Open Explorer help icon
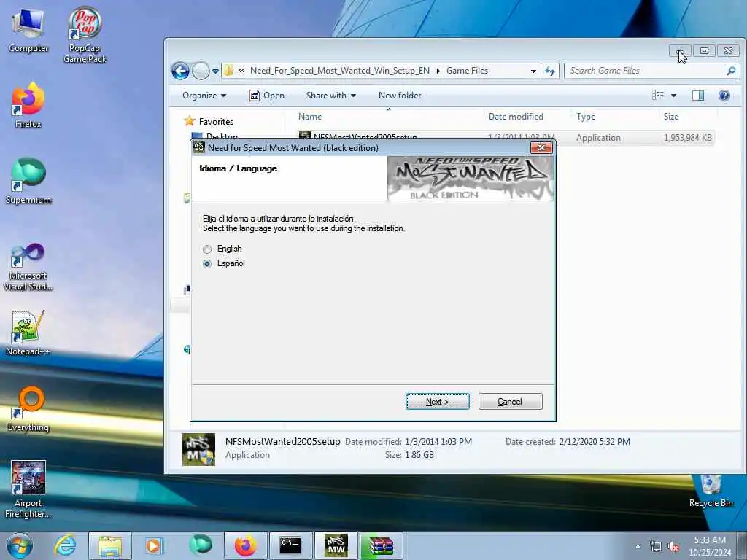The image size is (747, 560). (x=724, y=96)
